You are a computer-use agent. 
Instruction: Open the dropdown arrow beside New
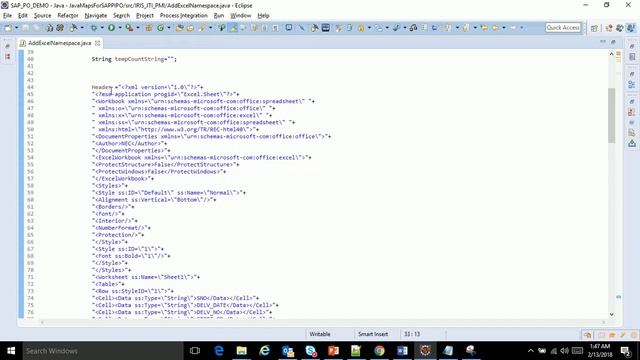point(16,28)
